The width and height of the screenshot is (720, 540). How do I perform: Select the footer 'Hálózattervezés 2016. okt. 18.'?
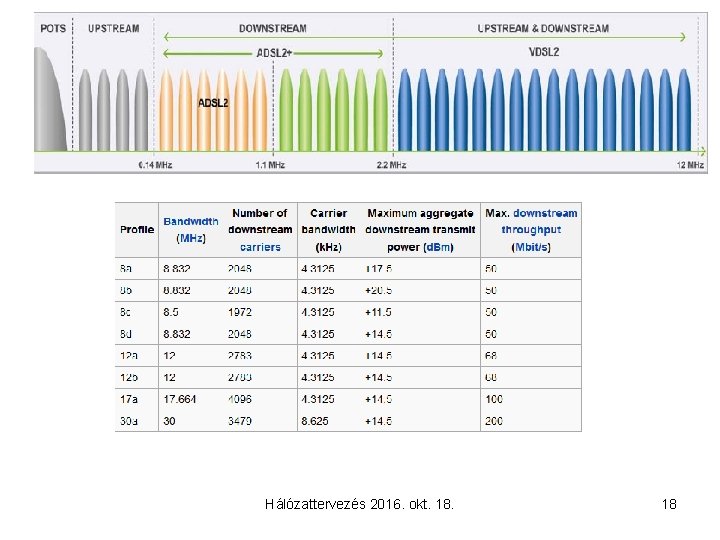(360, 504)
